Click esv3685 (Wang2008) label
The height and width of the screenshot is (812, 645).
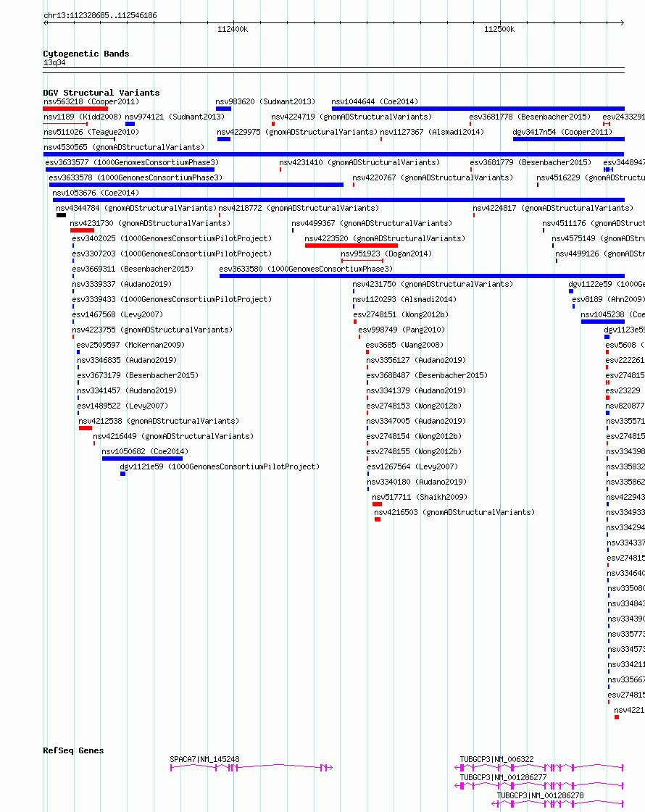tap(404, 345)
